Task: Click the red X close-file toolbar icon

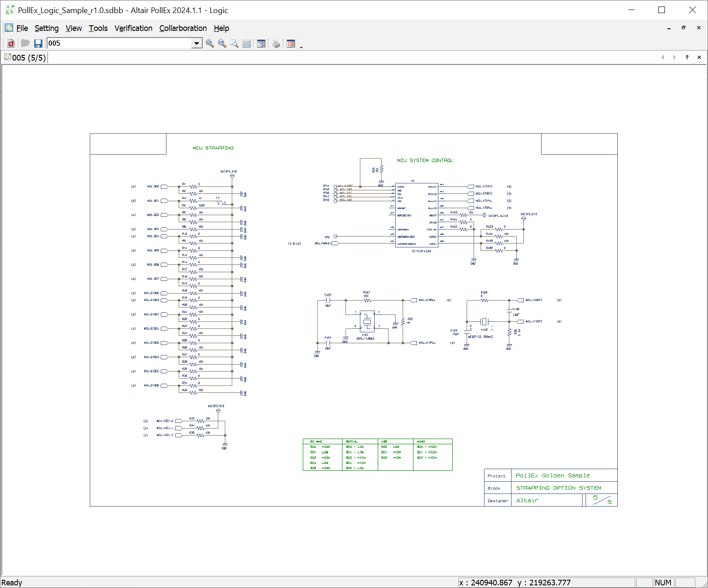Action: click(11, 44)
